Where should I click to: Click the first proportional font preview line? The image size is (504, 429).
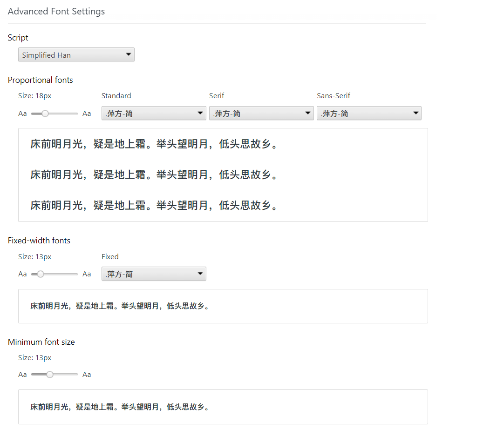tap(154, 144)
